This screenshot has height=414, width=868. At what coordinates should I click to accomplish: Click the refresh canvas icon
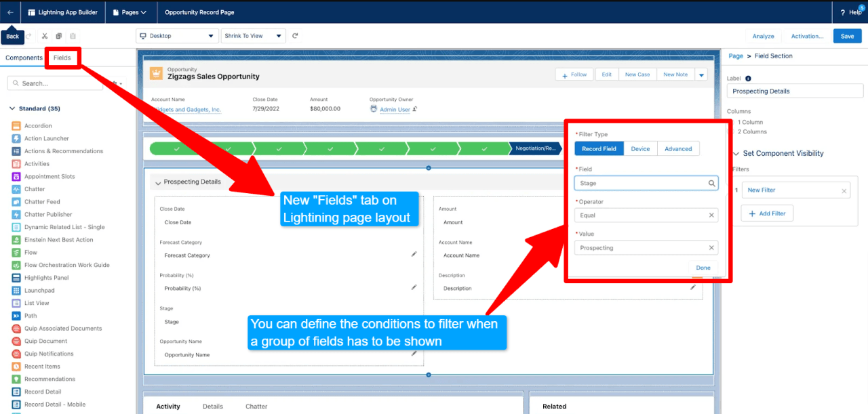click(295, 36)
